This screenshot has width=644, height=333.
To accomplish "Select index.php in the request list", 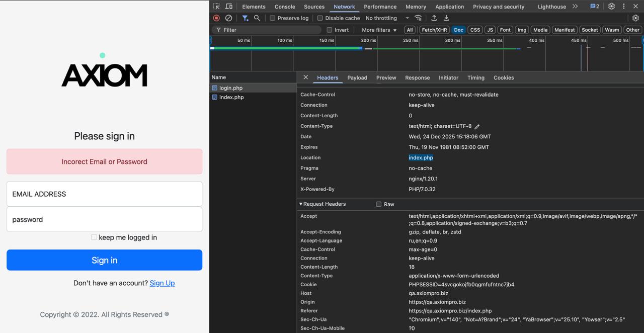I will point(231,98).
